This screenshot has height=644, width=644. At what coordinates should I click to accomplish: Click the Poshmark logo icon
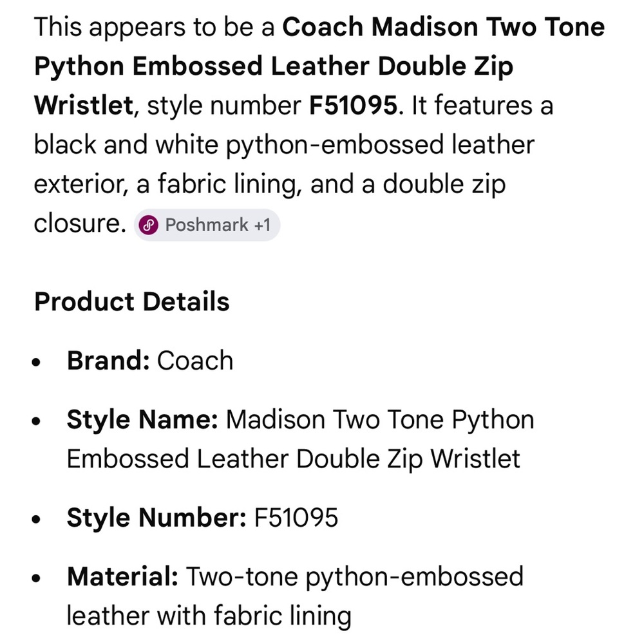(x=149, y=225)
